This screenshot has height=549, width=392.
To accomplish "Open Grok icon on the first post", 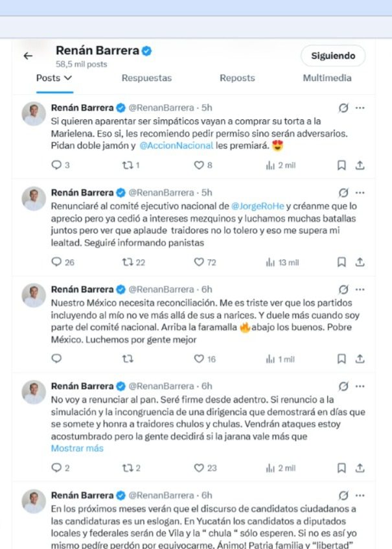I will point(343,108).
